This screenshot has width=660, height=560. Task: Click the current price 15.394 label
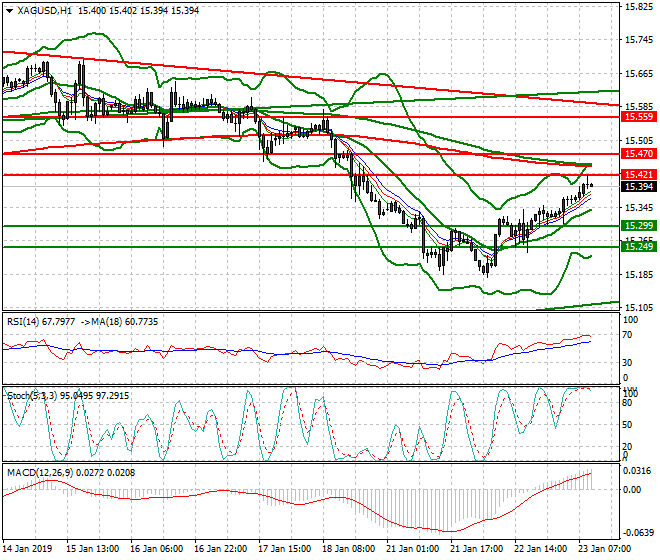click(639, 187)
